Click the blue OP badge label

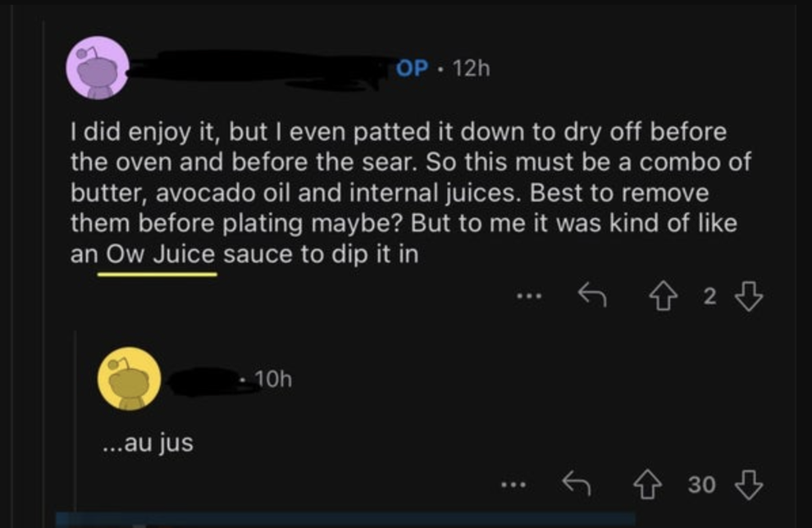coord(413,69)
